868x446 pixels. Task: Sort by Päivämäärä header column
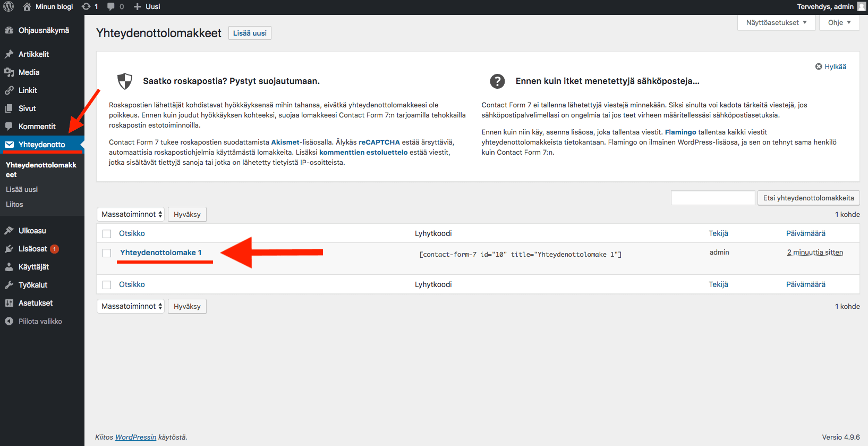pyautogui.click(x=806, y=233)
